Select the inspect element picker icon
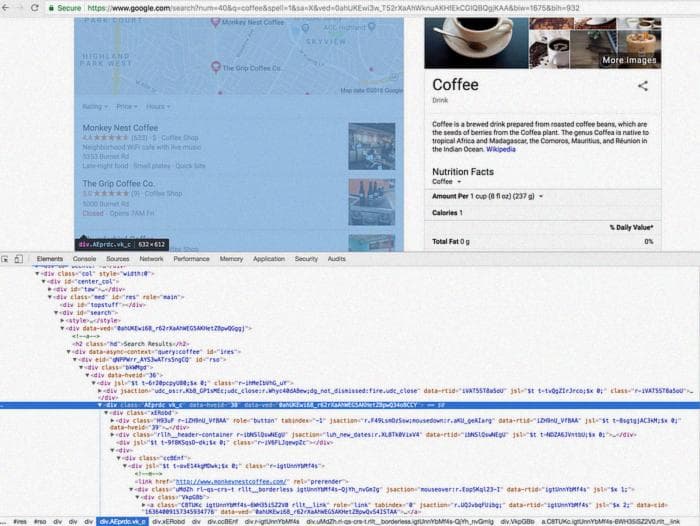Image resolution: width=700 pixels, height=526 pixels. pyautogui.click(x=5, y=259)
